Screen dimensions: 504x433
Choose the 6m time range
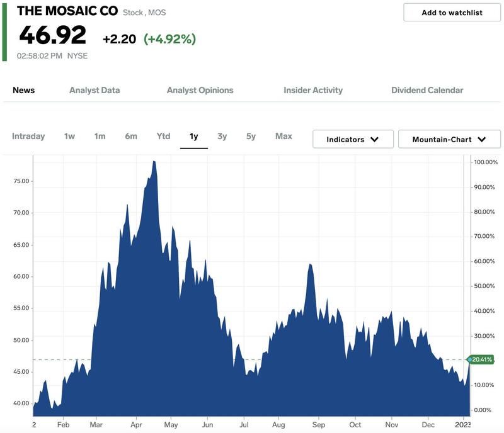point(131,136)
